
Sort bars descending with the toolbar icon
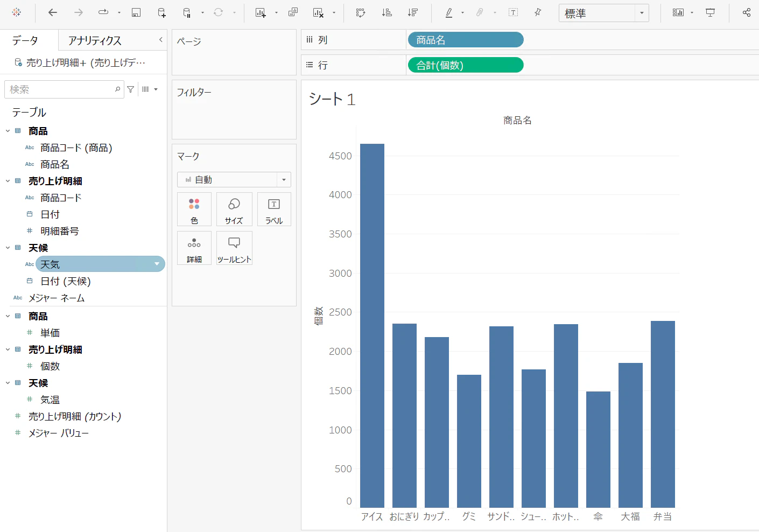pos(412,12)
